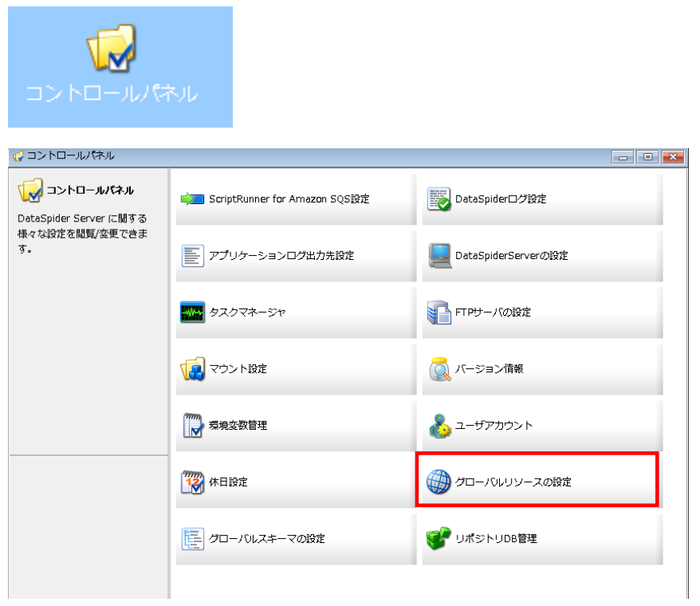The image size is (700, 606).
Task: Click the DataSpiderServerの設定 computer icon
Action: (439, 255)
